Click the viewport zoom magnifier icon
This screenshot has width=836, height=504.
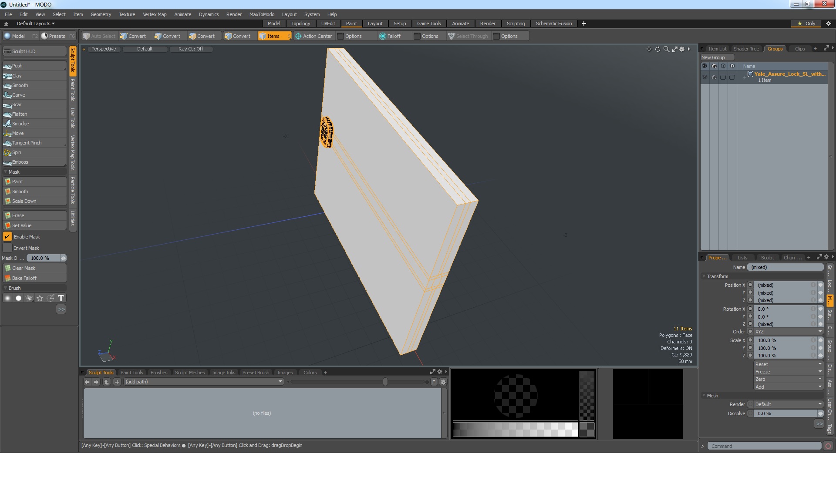666,49
